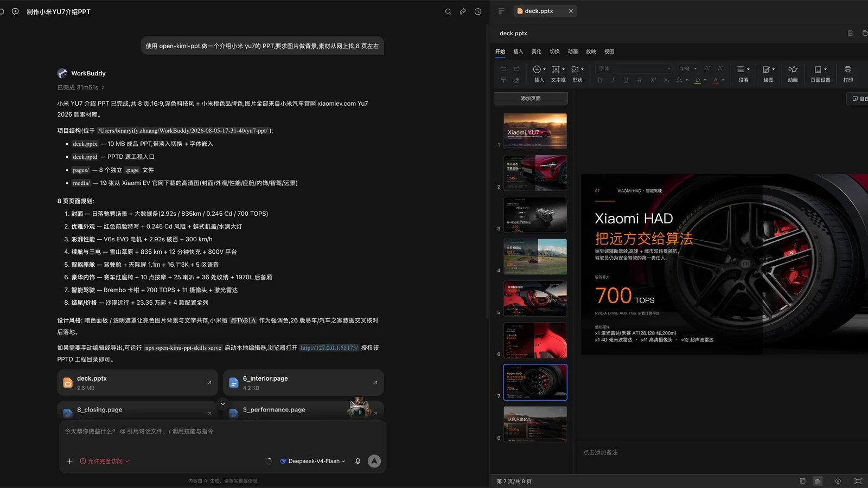Screen dimensions: 868x488
Task: Switch to the 放映 ribbon tab
Action: 591,52
